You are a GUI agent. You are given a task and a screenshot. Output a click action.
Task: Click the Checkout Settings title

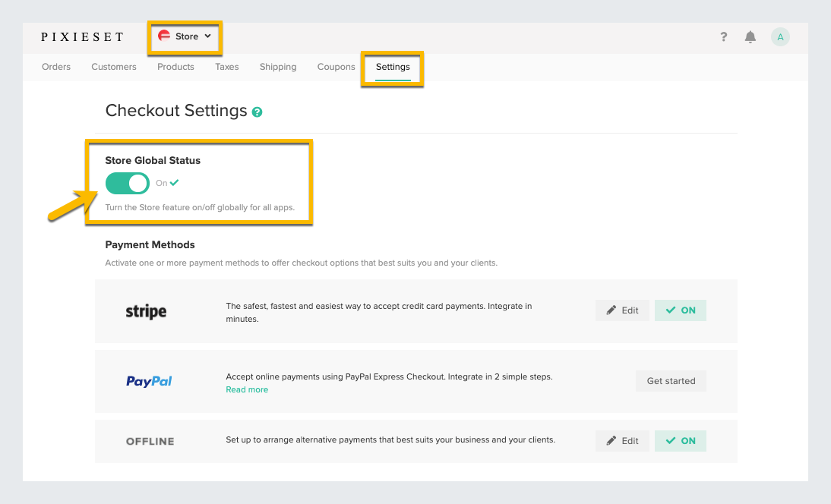(x=176, y=110)
